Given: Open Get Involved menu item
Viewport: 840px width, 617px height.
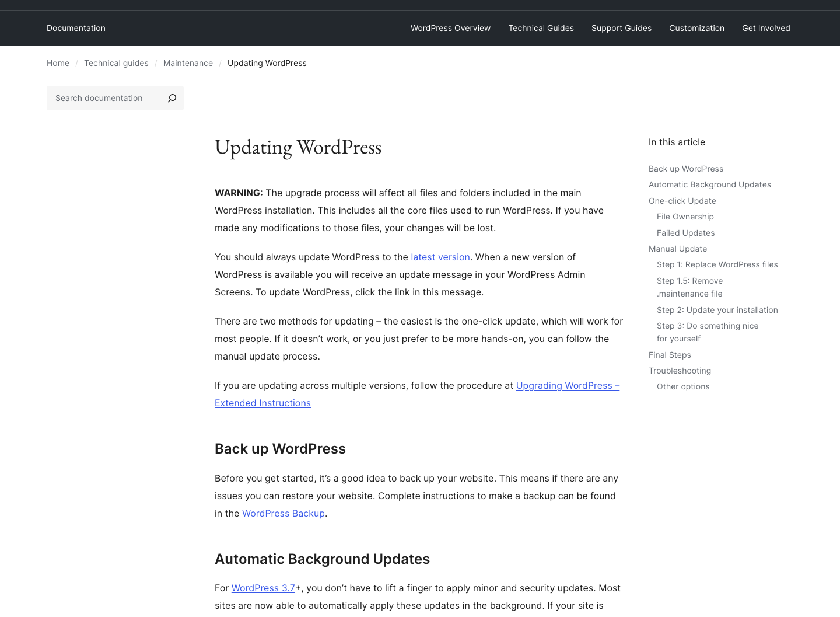Looking at the screenshot, I should click(x=766, y=28).
